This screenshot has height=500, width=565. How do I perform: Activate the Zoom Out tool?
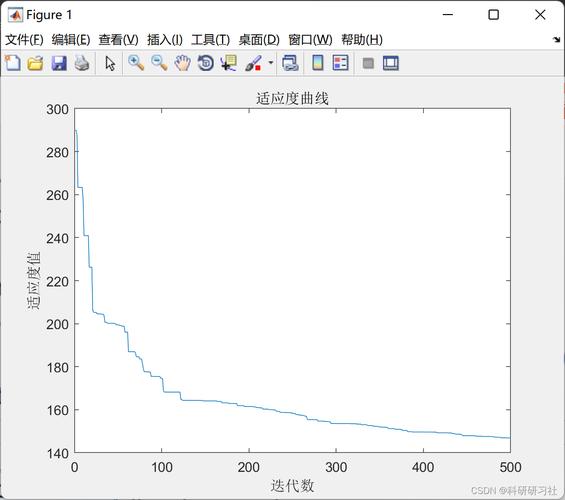pyautogui.click(x=159, y=63)
